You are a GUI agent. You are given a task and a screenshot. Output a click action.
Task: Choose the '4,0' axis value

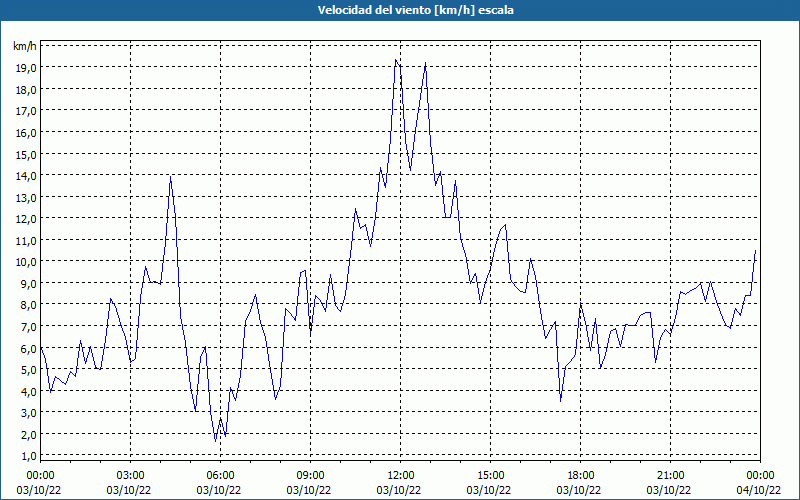29,391
